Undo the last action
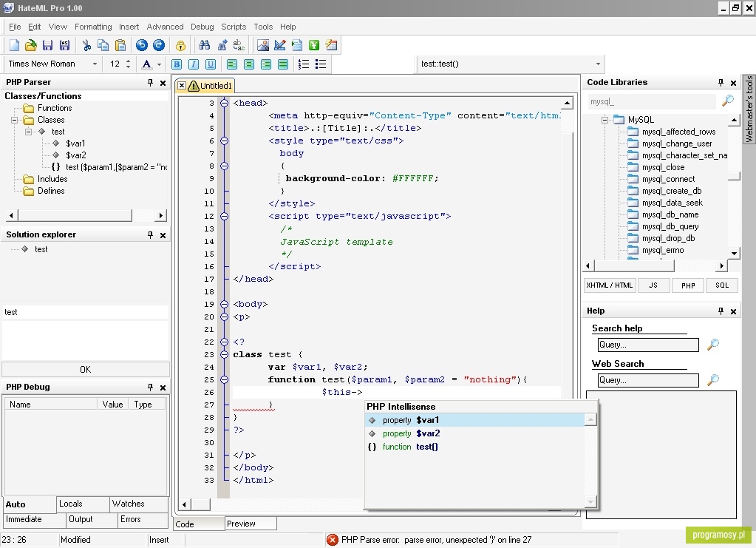Image resolution: width=756 pixels, height=548 pixels. [x=142, y=45]
